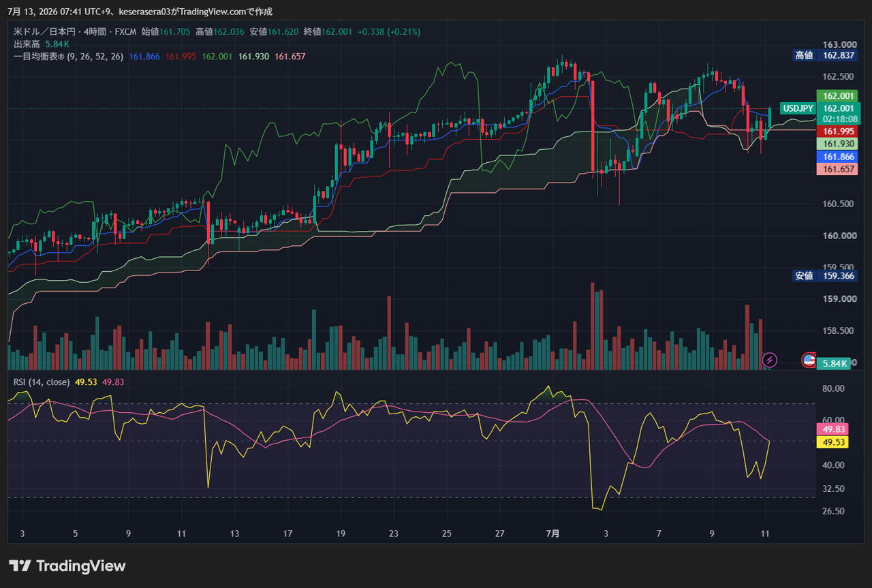Click the green 162.001 Ichimoku legend value
872x588 pixels.
pos(218,57)
